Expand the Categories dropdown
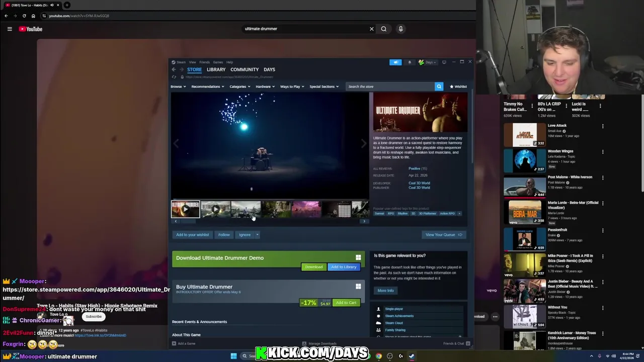This screenshot has width=644, height=362. 240,86
